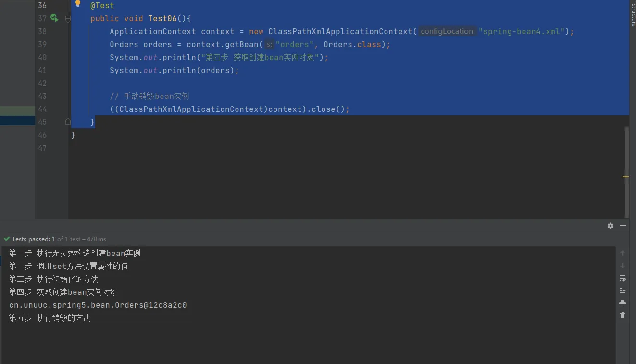
Task: Click console line '第一步 执行无参数构造创建bean实例'
Action: (75, 253)
